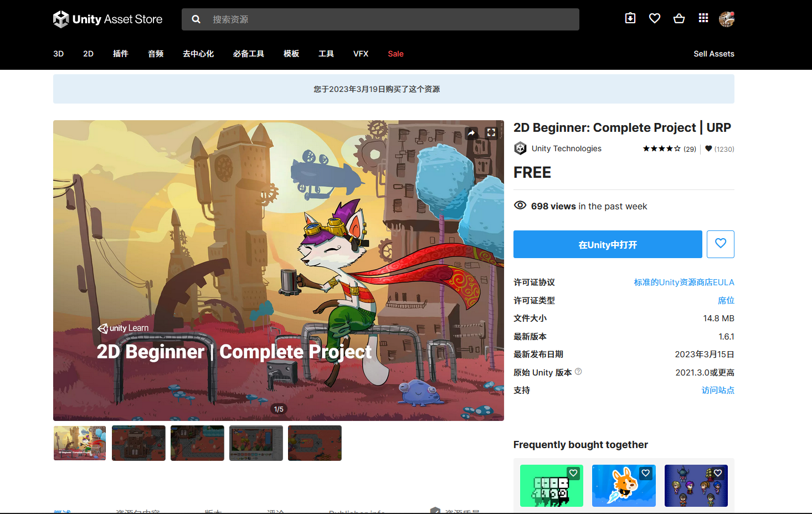Toggle the heart on fox rocket asset card
812x514 pixels.
click(646, 473)
